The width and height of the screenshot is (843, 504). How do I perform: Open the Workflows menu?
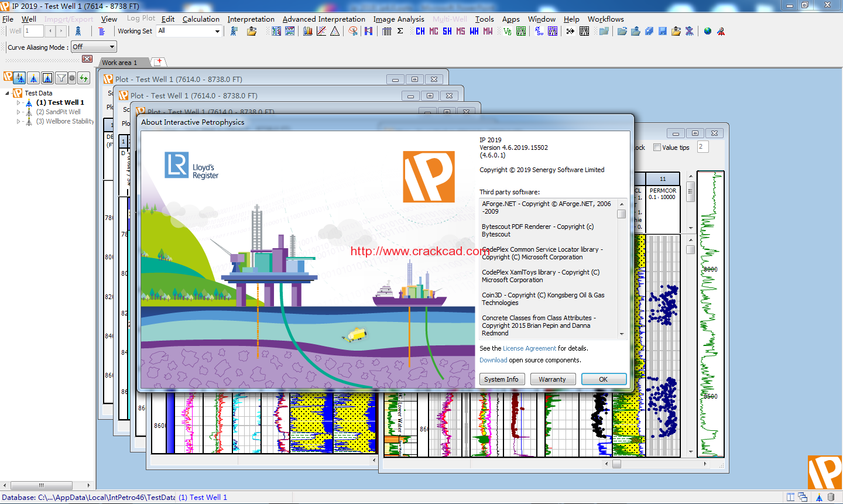tap(606, 19)
